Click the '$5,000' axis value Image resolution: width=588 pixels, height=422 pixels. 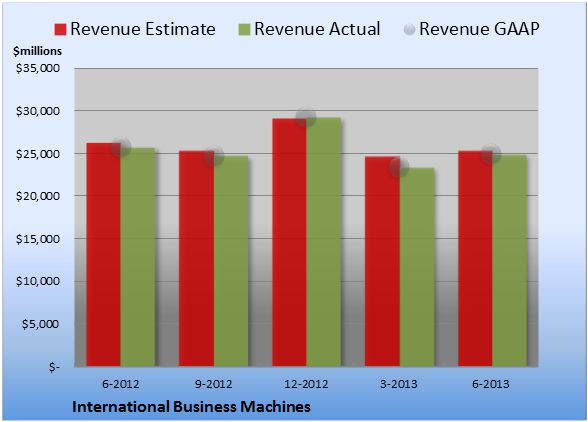[x=40, y=324]
